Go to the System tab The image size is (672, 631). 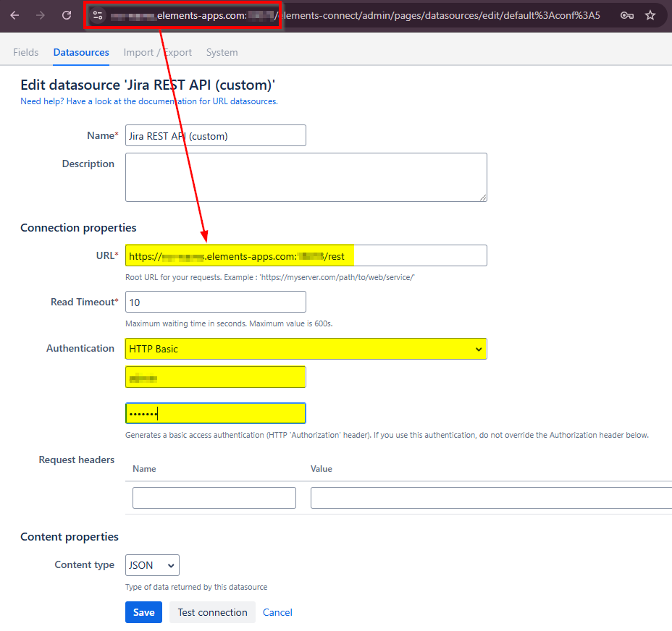point(222,52)
